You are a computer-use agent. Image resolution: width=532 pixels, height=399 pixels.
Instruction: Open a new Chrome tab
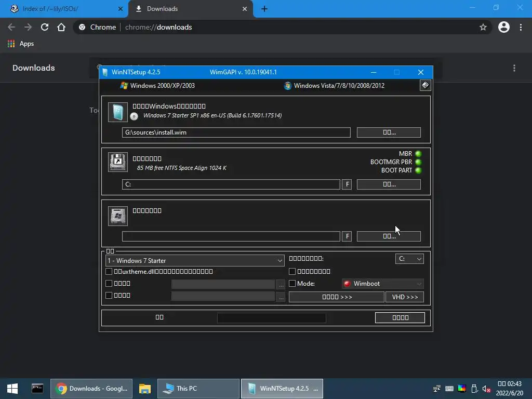[x=264, y=9]
